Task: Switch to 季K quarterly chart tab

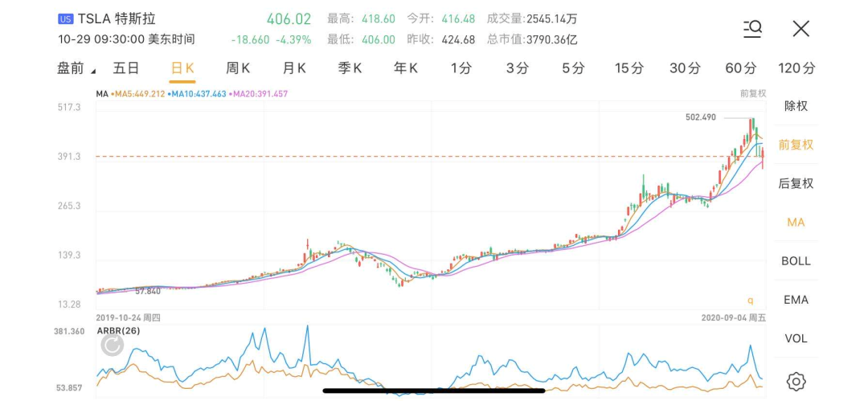Action: coord(350,68)
